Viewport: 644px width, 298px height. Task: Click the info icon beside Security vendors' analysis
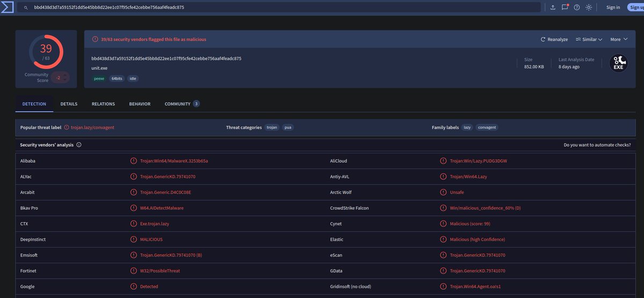79,145
